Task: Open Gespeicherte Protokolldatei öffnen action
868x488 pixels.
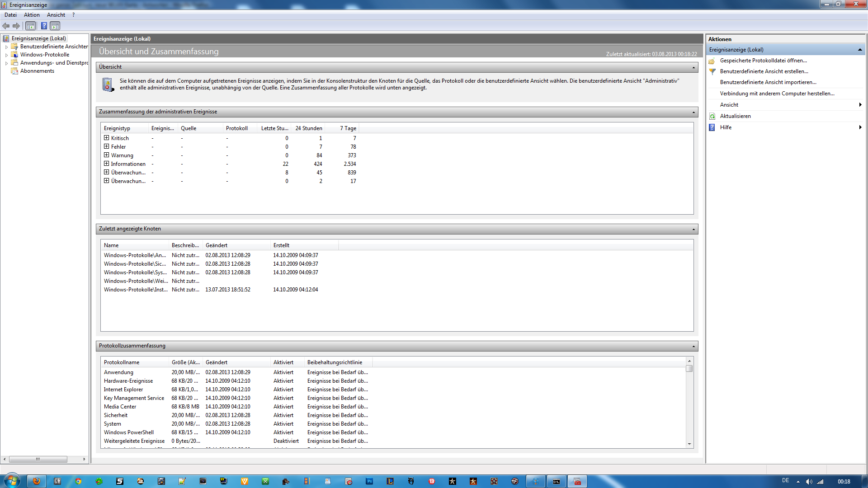Action: coord(763,61)
